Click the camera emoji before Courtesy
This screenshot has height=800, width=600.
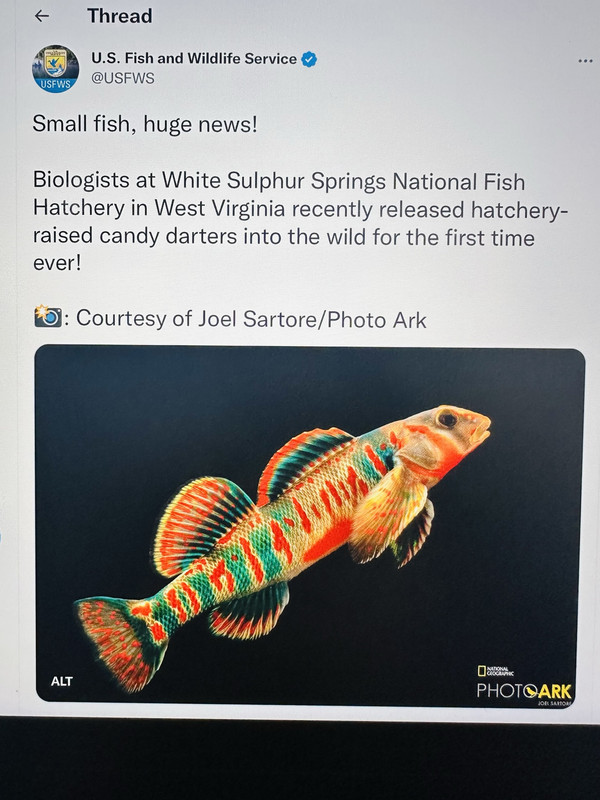tap(48, 317)
